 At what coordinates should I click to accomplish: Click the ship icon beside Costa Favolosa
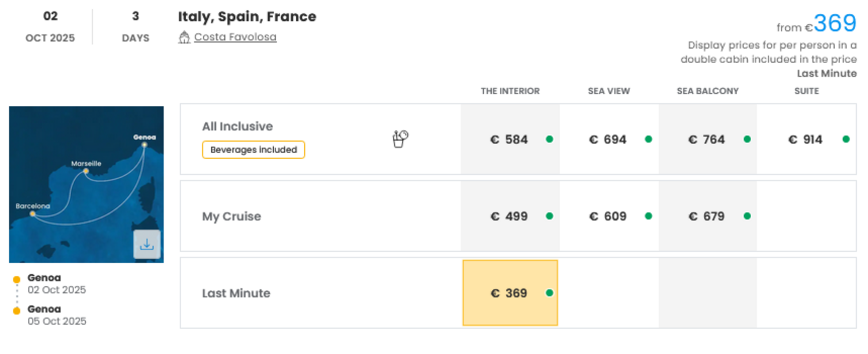coord(184,37)
